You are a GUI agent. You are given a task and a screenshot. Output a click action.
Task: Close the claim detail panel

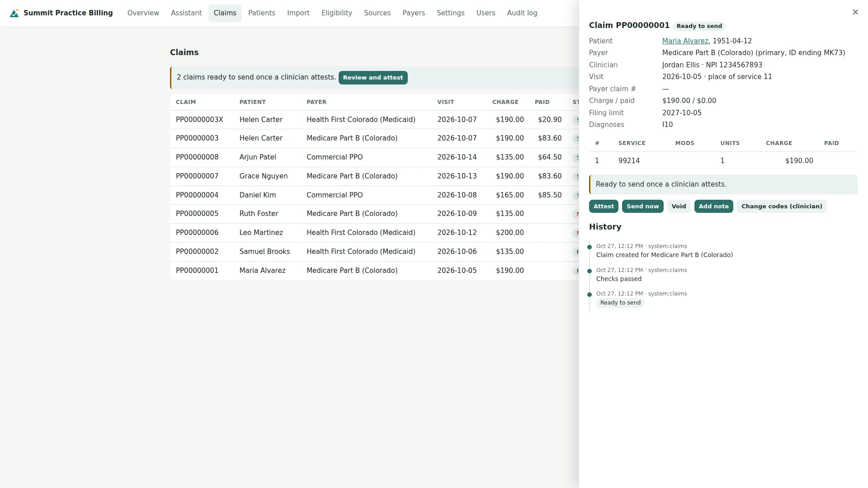(x=855, y=12)
